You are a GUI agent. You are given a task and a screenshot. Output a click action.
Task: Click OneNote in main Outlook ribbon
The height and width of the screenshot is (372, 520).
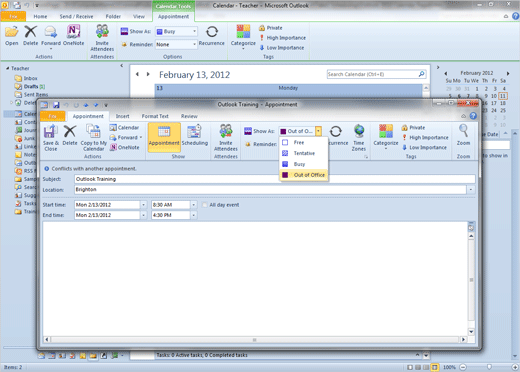(73, 35)
